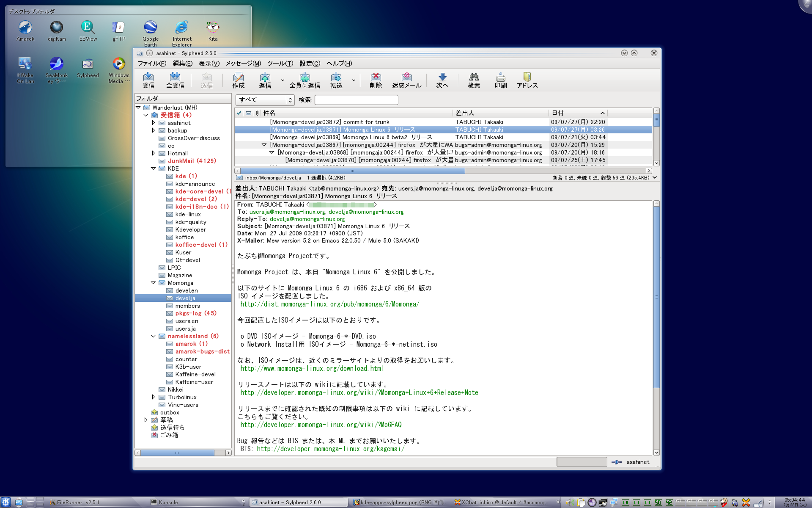Screen dimensions: 812x508
Task: Open EBView desktop icon
Action: point(88,31)
